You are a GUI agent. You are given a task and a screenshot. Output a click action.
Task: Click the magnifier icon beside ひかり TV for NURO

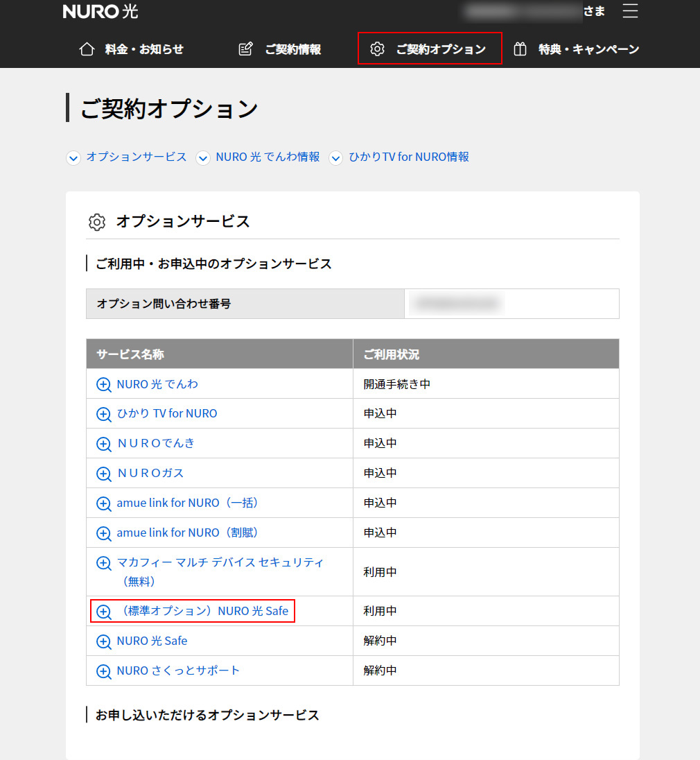104,414
